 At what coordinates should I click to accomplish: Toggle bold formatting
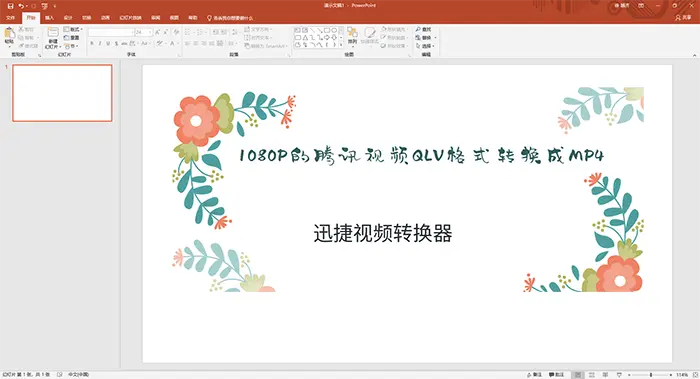pyautogui.click(x=92, y=43)
